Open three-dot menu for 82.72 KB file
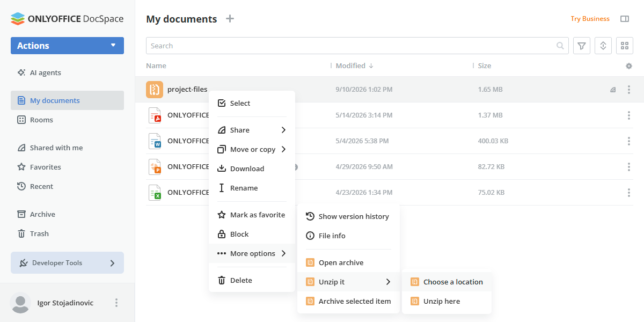The width and height of the screenshot is (644, 322). coord(629,167)
